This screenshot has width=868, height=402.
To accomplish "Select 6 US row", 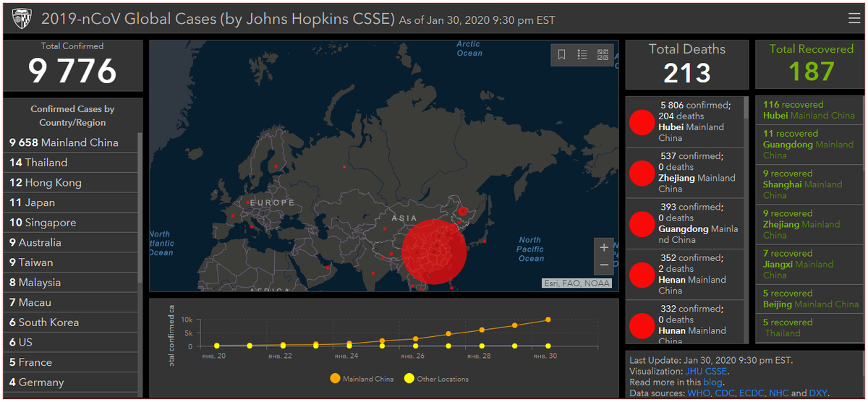I will 70,342.
